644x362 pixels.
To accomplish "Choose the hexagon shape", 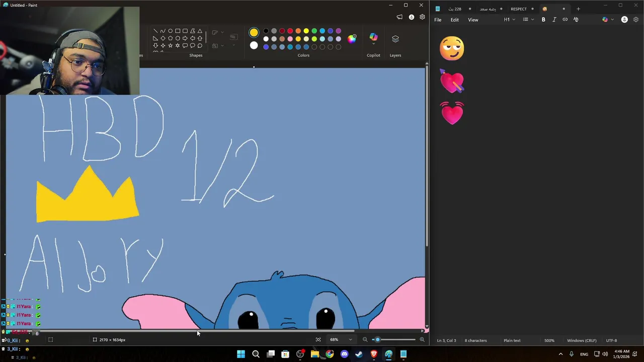I will pos(178,38).
